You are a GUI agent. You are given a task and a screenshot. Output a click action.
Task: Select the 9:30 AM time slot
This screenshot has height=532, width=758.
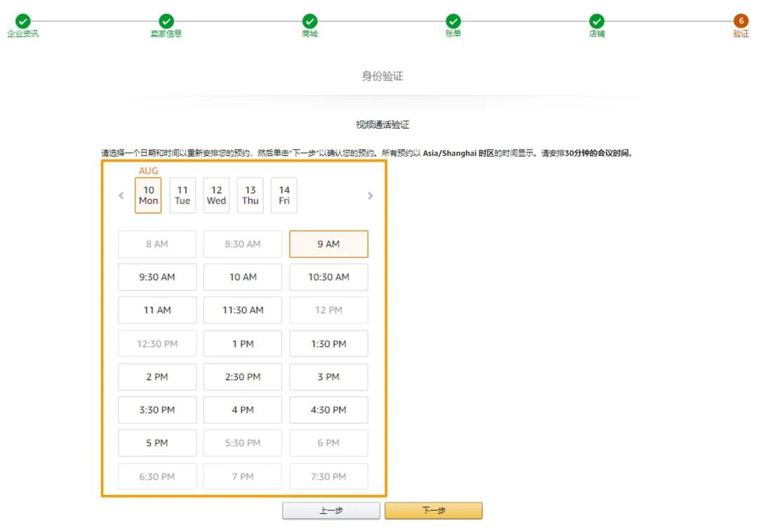pyautogui.click(x=157, y=277)
